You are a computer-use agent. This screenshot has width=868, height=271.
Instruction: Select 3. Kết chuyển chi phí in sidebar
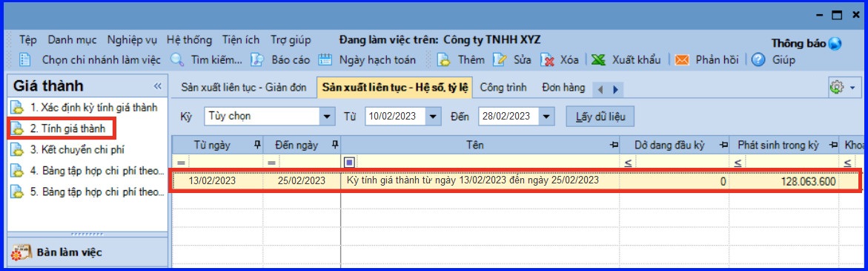[78, 149]
